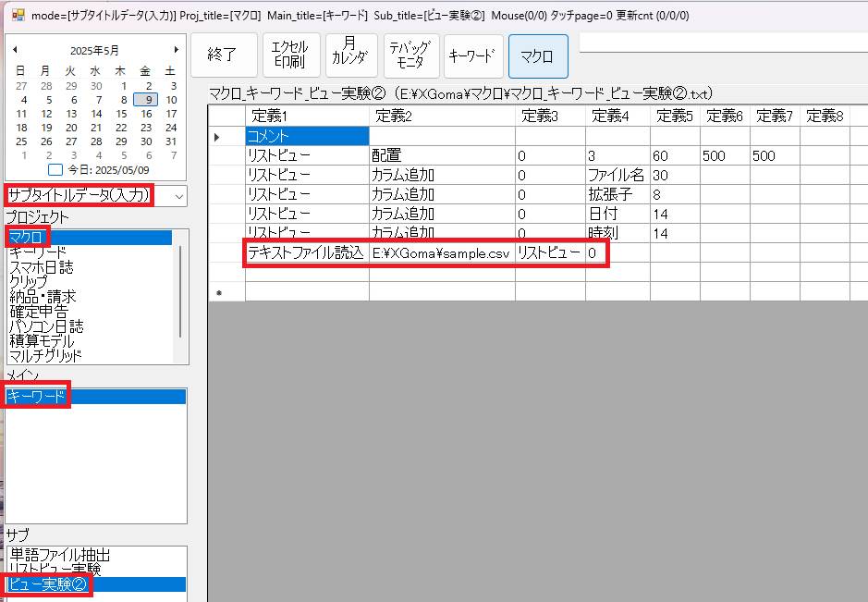Select the マクロ toolbar button
Screen dimensions: 868x602
tap(538, 55)
